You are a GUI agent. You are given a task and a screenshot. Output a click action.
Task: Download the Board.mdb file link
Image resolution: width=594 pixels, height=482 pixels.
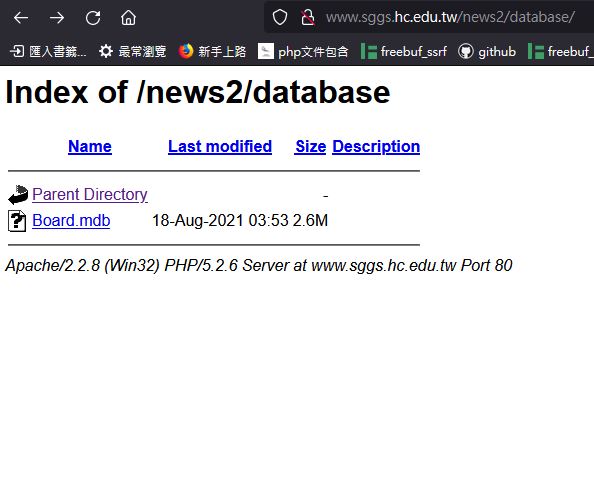pyautogui.click(x=71, y=221)
